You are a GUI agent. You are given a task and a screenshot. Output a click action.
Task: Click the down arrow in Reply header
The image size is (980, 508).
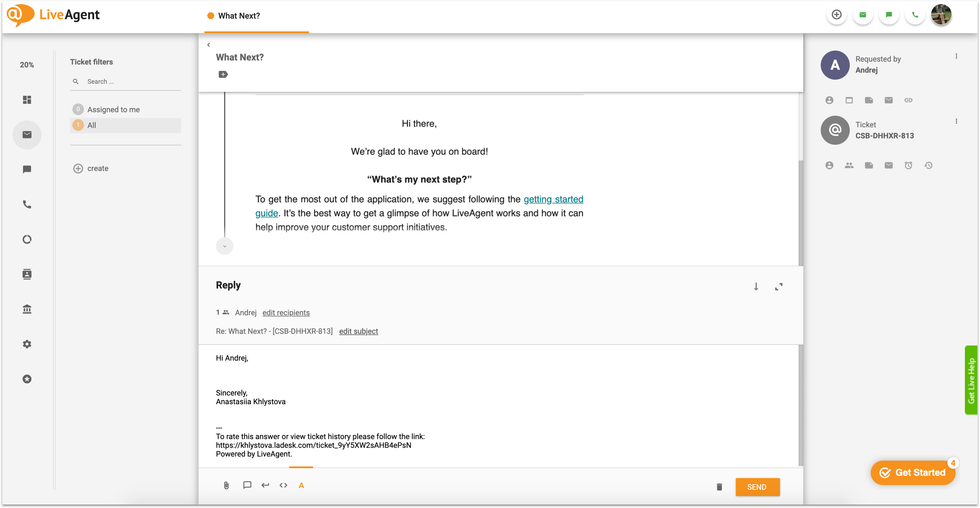click(756, 287)
